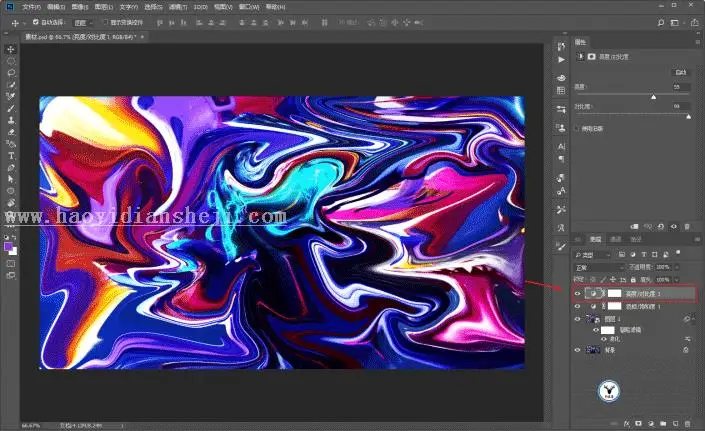This screenshot has width=705, height=431.
Task: Click the new adjustment layer icon
Action: tap(651, 423)
